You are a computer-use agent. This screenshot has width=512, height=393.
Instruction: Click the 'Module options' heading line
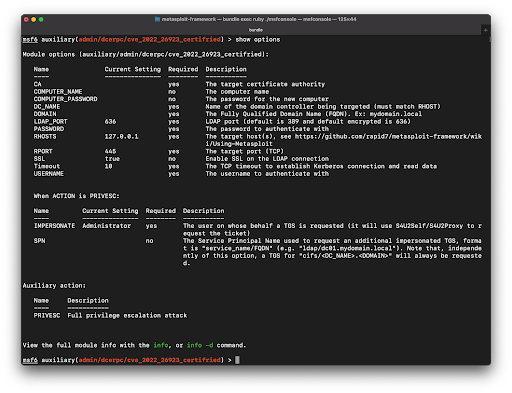click(x=146, y=54)
